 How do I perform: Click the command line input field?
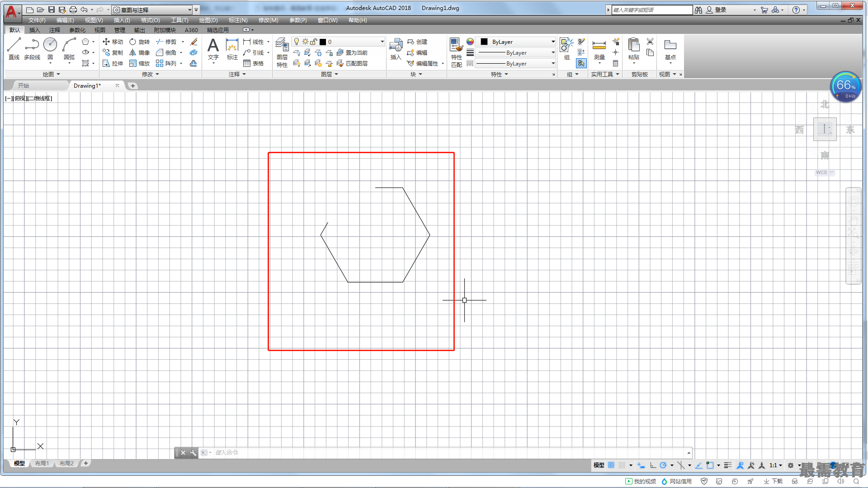pos(450,452)
